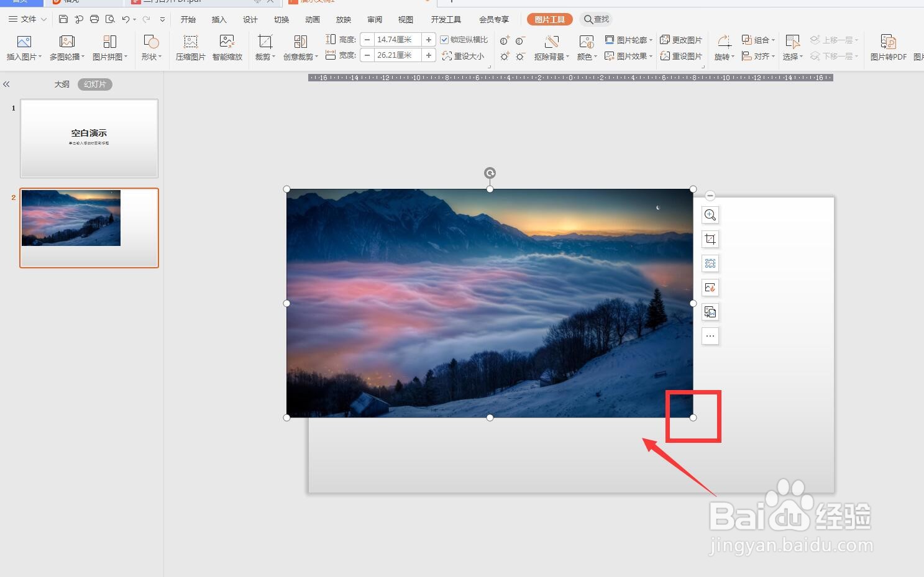924x577 pixels.
Task: Select the 裁剪 (Crop) tool
Action: click(265, 48)
